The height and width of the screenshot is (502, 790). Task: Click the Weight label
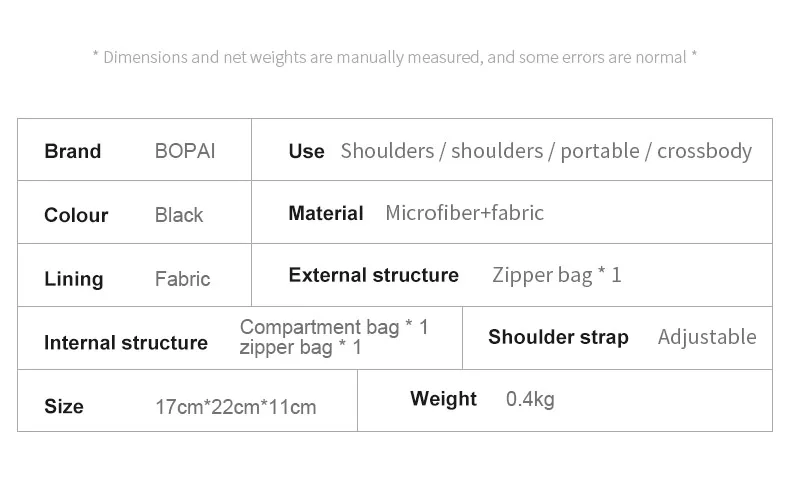tap(443, 399)
